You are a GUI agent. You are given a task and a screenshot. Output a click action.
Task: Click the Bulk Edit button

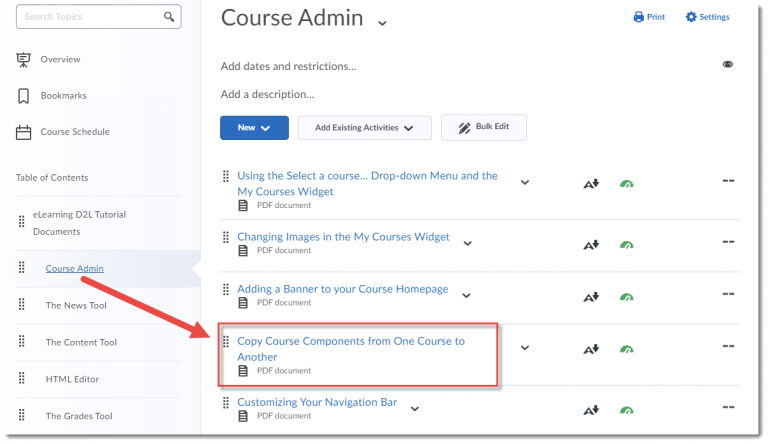tap(484, 128)
